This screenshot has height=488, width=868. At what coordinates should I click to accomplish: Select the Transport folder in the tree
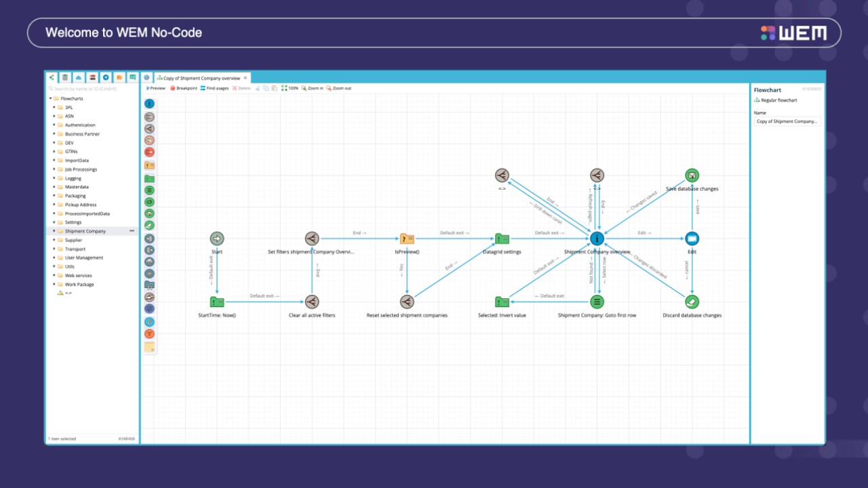[75, 249]
